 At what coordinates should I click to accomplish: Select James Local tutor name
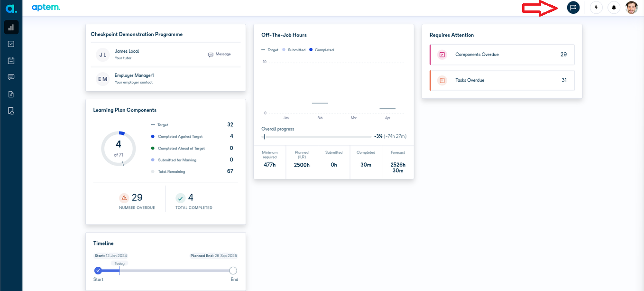[x=127, y=51]
